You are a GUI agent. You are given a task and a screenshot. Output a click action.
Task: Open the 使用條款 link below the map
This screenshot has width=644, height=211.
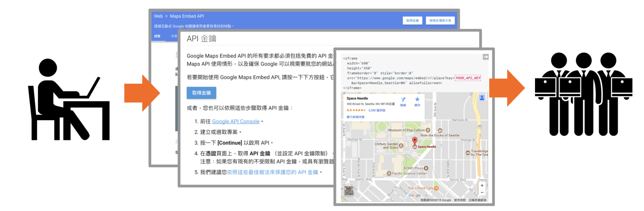click(460, 200)
